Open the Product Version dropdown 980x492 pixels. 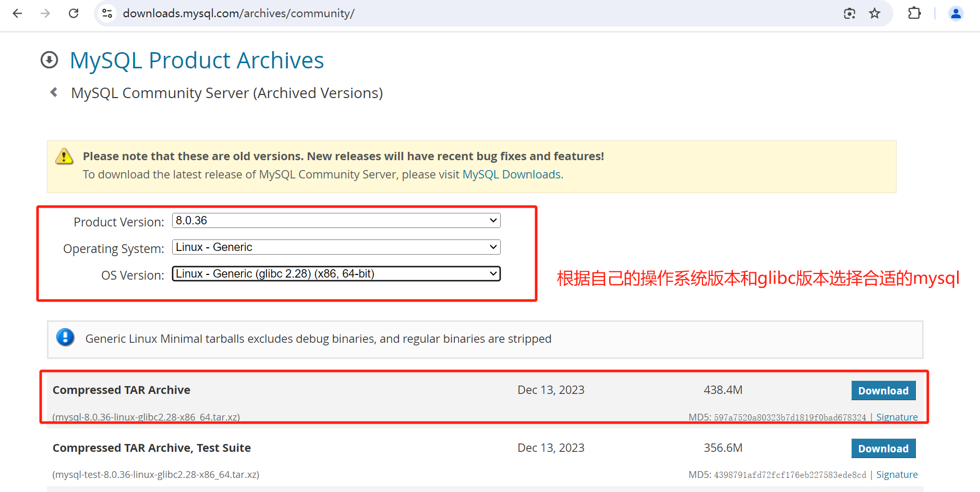click(x=336, y=221)
